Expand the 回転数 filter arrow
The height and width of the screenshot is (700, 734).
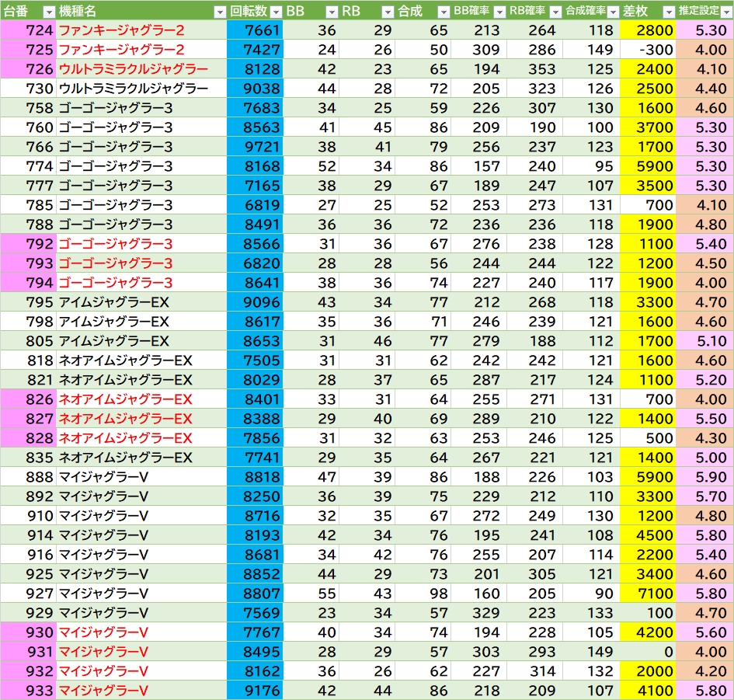tap(276, 12)
